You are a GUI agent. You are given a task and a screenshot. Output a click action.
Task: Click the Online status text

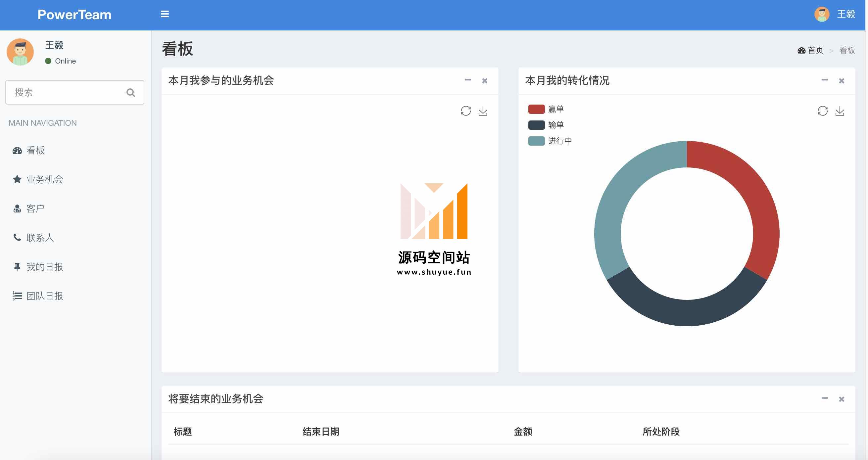point(65,61)
